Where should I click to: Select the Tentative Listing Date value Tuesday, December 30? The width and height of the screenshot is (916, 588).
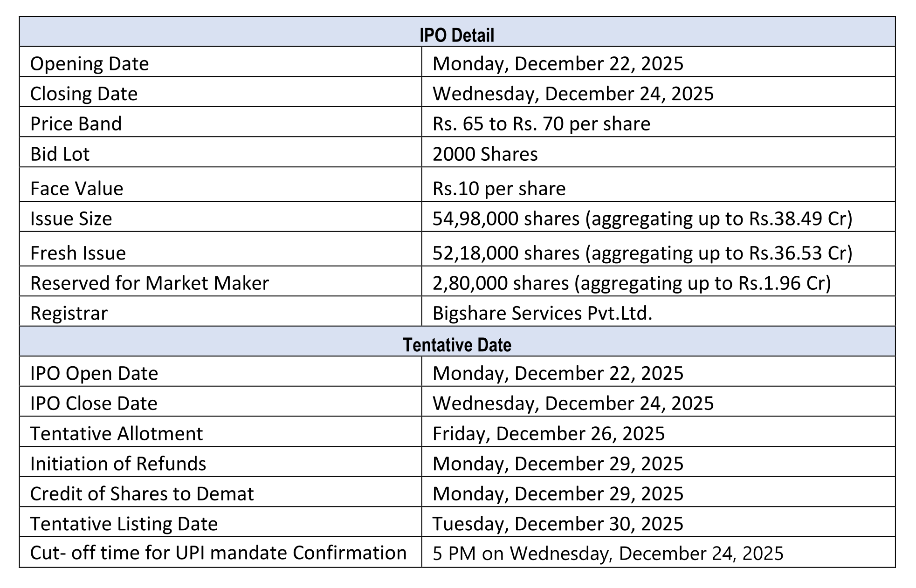558,524
